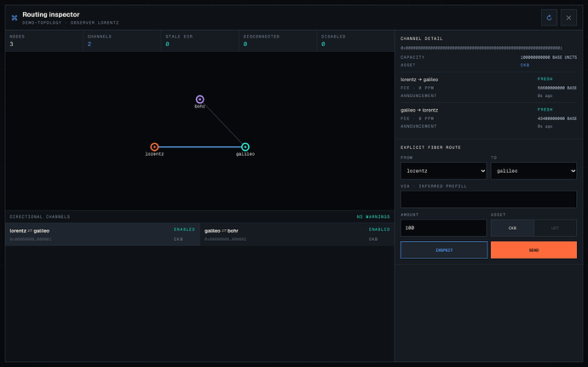The height and width of the screenshot is (367, 588).
Task: Click the orange Send button
Action: [x=533, y=250]
